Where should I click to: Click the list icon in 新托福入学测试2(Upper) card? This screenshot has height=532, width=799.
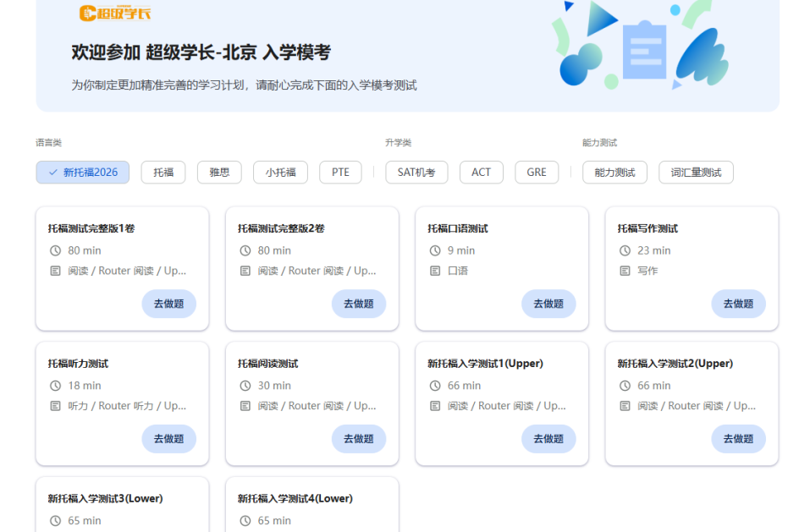[x=625, y=406]
